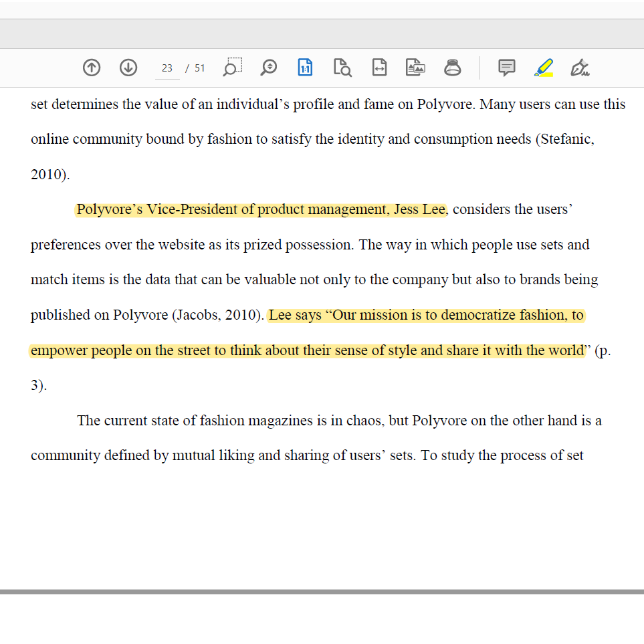Screen dimensions: 644x644
Task: Click highlighted quote 'Lee says "Our mission is to democratize'
Action: (x=394, y=315)
